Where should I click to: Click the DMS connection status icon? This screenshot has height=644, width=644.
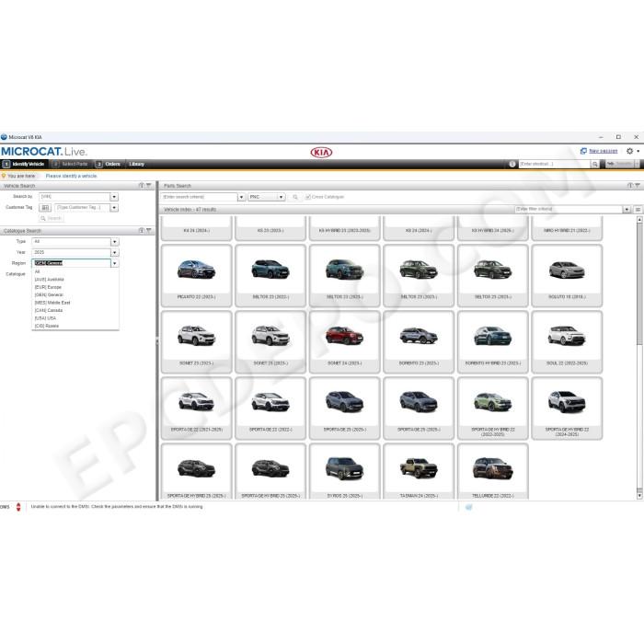18,507
